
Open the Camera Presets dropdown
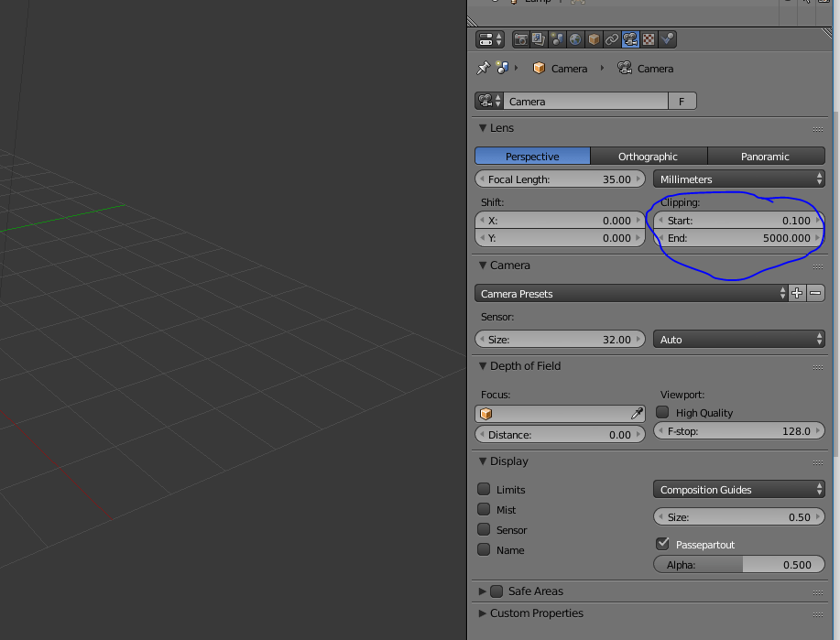coord(630,293)
